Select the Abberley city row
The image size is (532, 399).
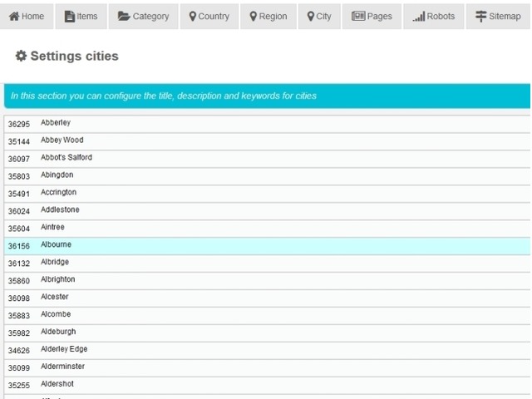tap(56, 123)
